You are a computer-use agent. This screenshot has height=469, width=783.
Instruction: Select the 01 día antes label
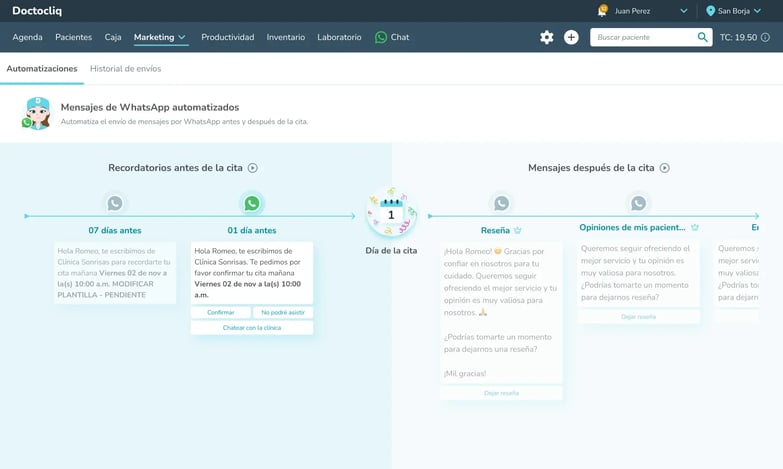pos(252,230)
